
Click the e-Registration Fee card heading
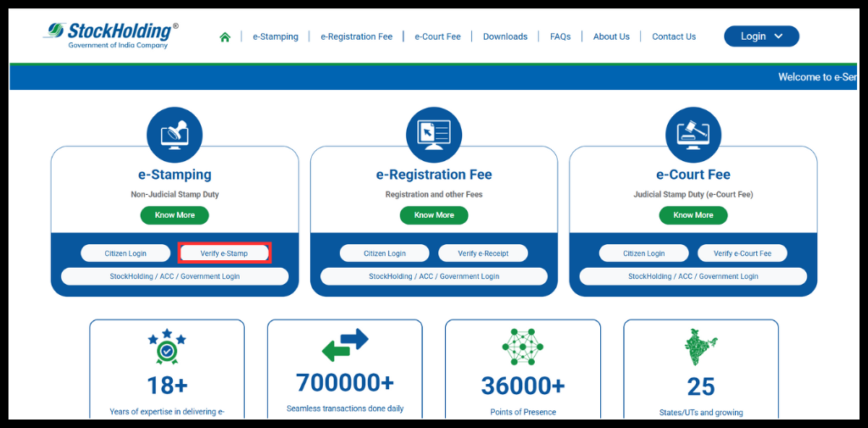(434, 175)
